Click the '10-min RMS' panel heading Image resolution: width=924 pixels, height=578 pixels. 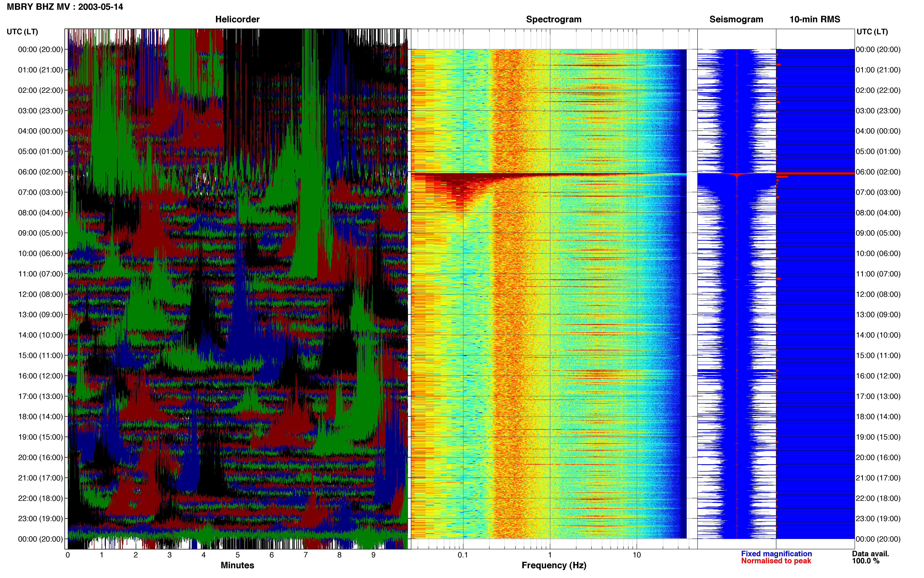click(815, 20)
